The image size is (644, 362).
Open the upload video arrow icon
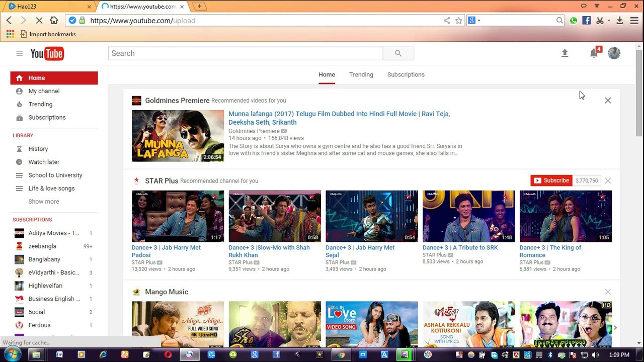[x=565, y=53]
